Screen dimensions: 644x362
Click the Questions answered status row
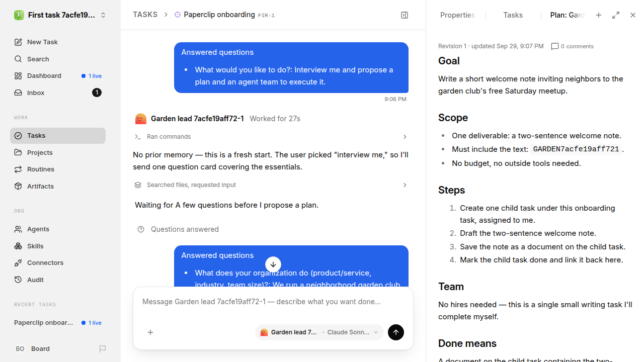(178, 229)
